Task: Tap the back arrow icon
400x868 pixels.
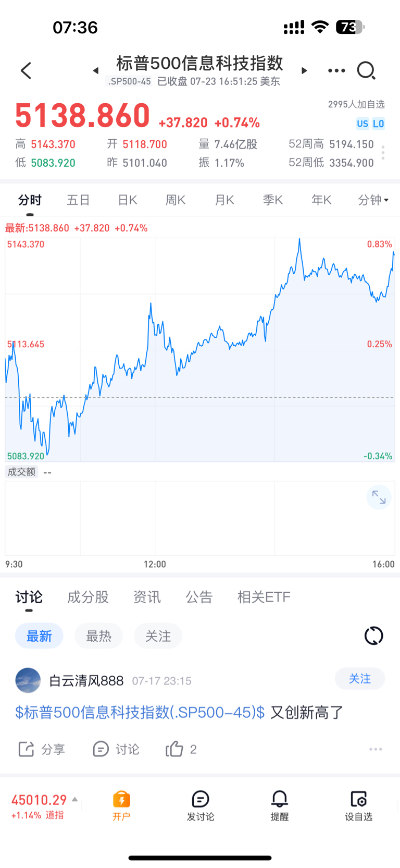Action: pos(26,70)
